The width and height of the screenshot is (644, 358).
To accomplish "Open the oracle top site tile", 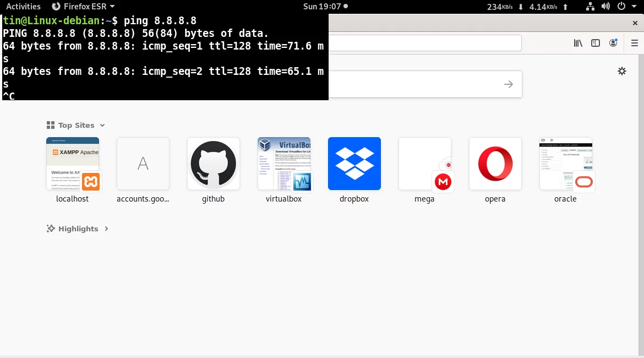I will [x=565, y=164].
